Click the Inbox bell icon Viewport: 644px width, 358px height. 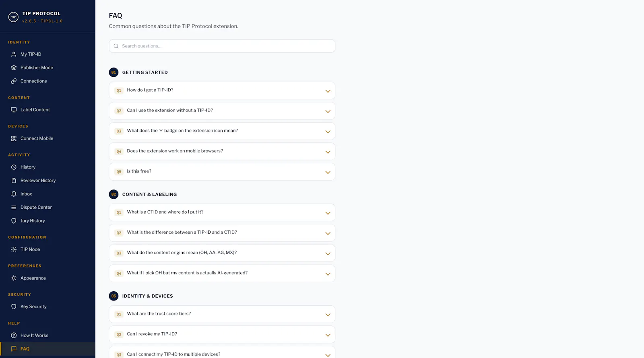(14, 194)
